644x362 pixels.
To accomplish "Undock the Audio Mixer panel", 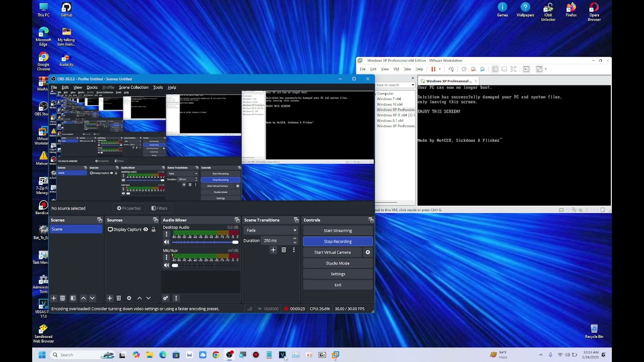I will [237, 220].
